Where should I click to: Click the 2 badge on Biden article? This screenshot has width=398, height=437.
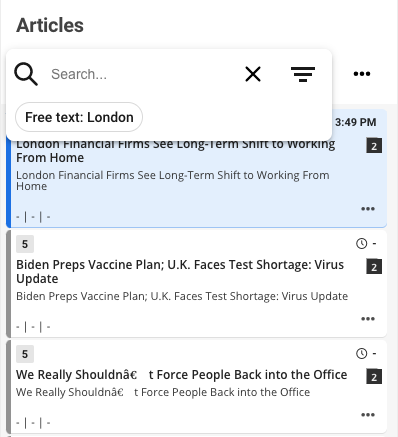[374, 267]
